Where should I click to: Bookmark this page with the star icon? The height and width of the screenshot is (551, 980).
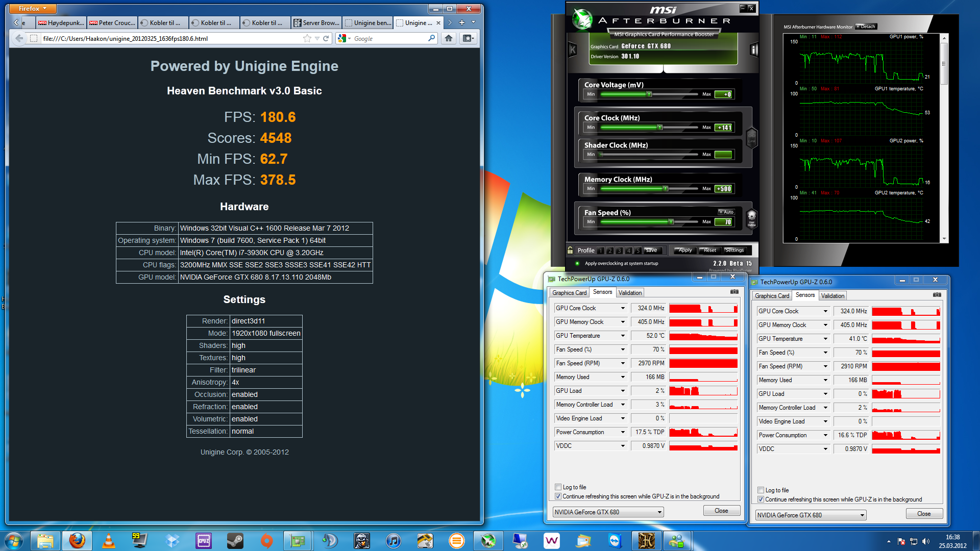(307, 38)
